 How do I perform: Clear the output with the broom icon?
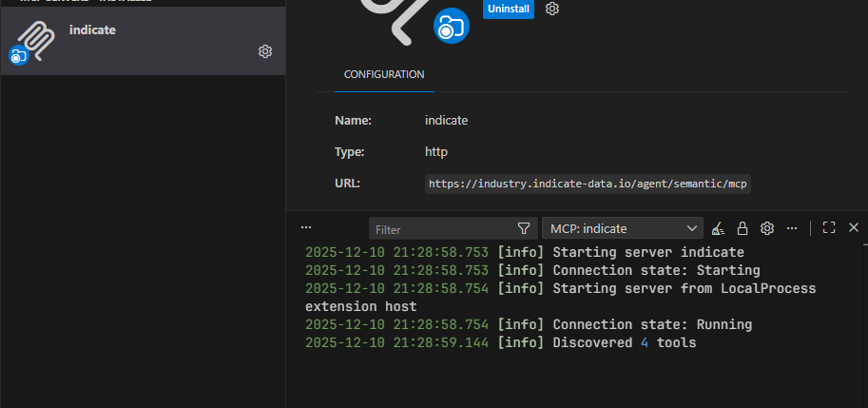tap(718, 228)
